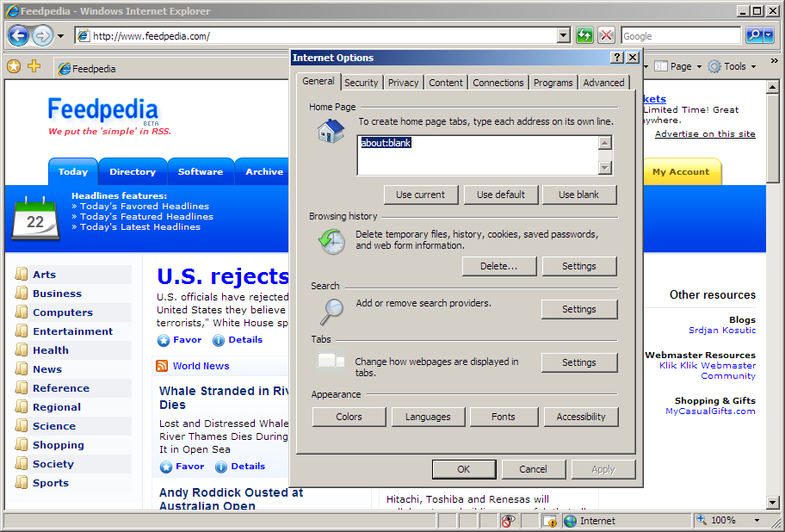Open the My Account tab on Feedpedia

click(681, 171)
